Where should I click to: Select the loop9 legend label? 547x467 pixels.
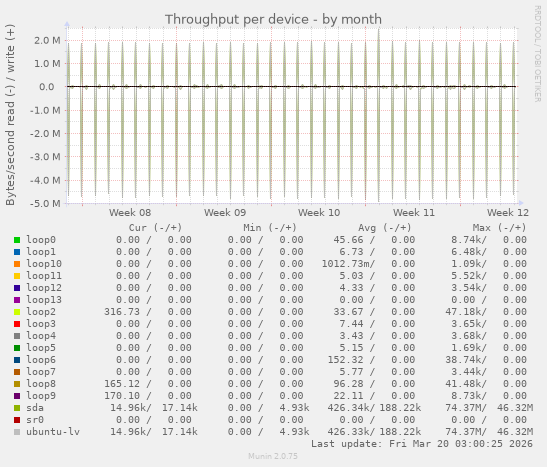[x=41, y=396]
